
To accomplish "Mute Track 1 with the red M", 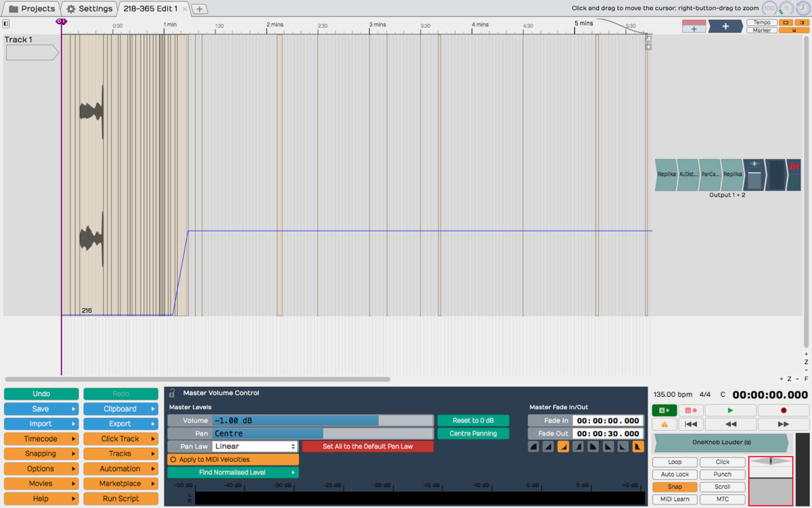I will [x=794, y=167].
